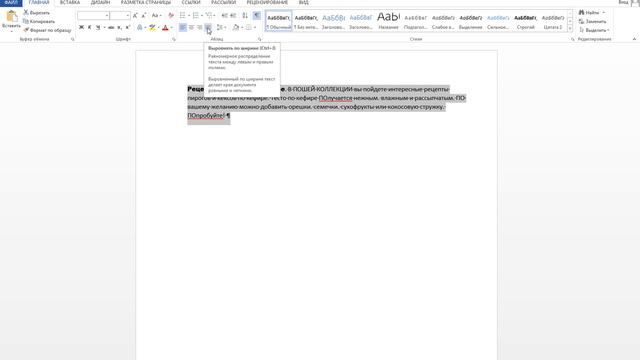Switch to the ДИЗАЙН tab
Viewport: 640px width, 360px height.
[100, 2]
